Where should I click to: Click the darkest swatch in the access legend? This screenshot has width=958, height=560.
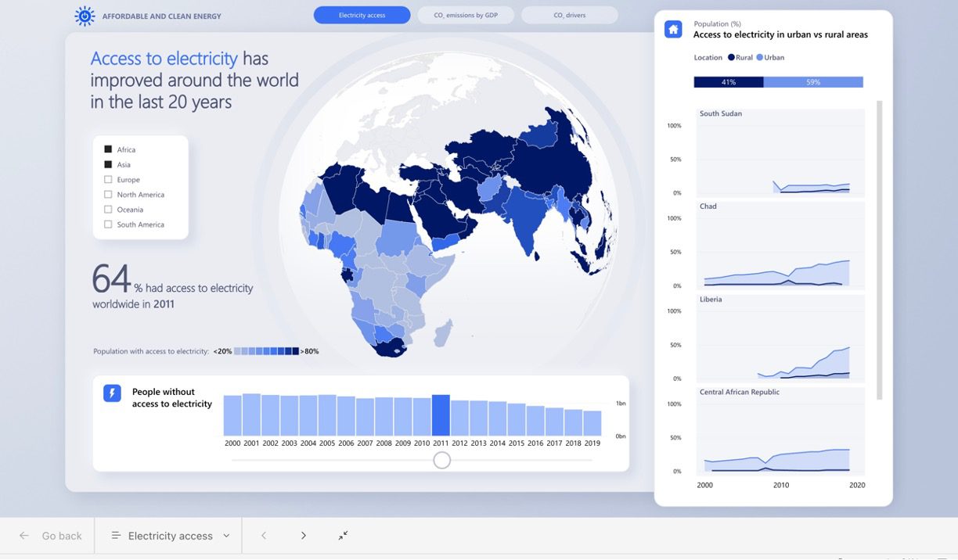[x=295, y=351]
